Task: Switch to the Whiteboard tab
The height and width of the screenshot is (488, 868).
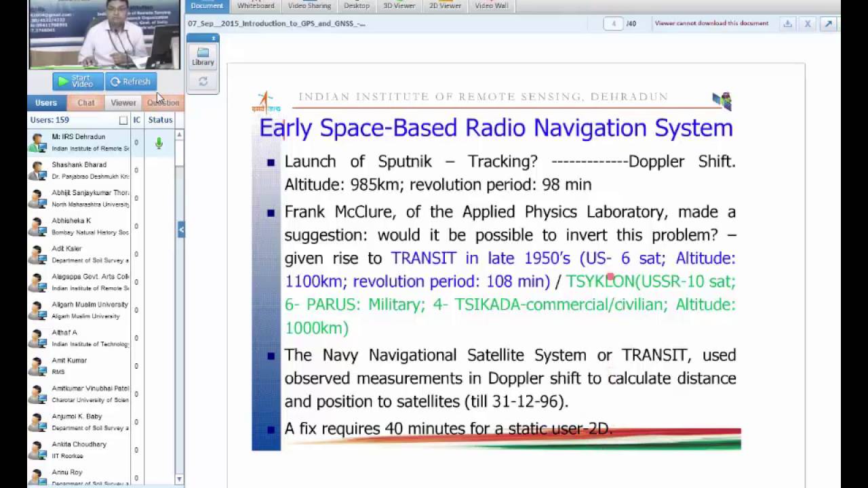Action: coord(256,5)
